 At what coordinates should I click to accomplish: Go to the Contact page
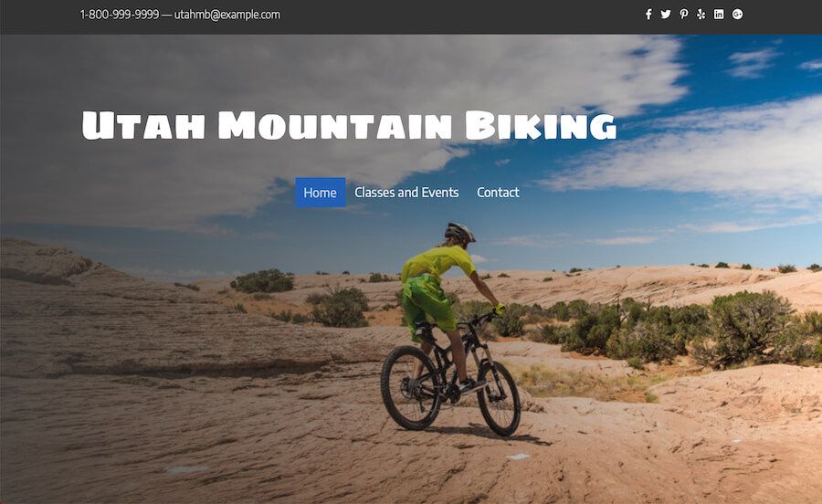(498, 193)
